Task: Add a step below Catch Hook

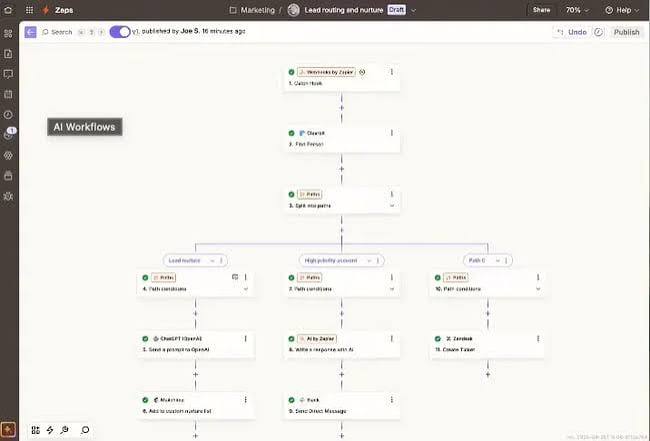Action: coord(342,108)
